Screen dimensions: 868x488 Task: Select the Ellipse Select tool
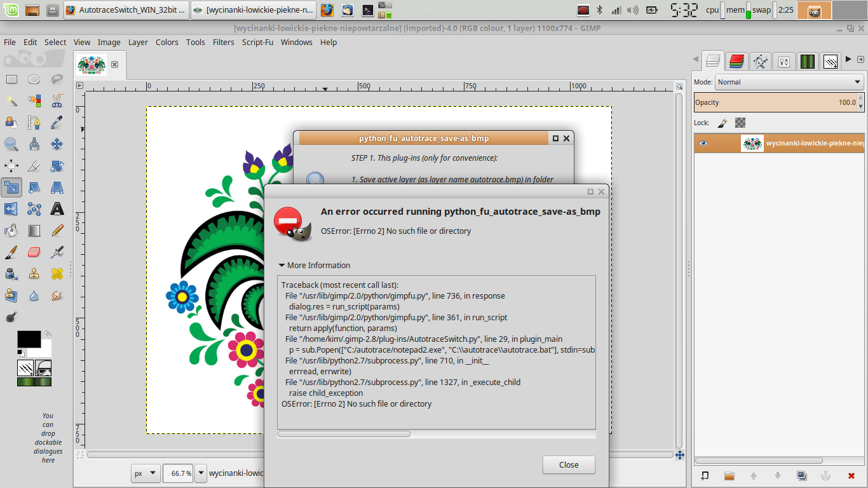pyautogui.click(x=34, y=79)
